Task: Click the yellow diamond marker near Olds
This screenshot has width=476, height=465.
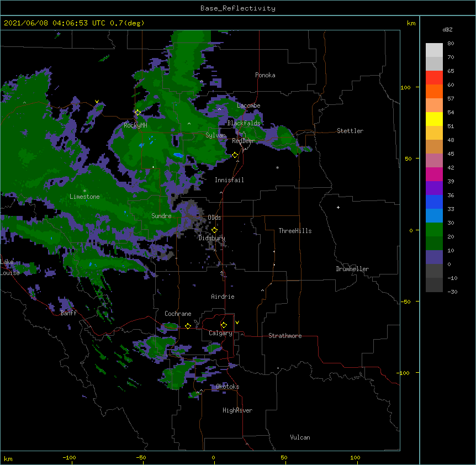Action: click(214, 230)
